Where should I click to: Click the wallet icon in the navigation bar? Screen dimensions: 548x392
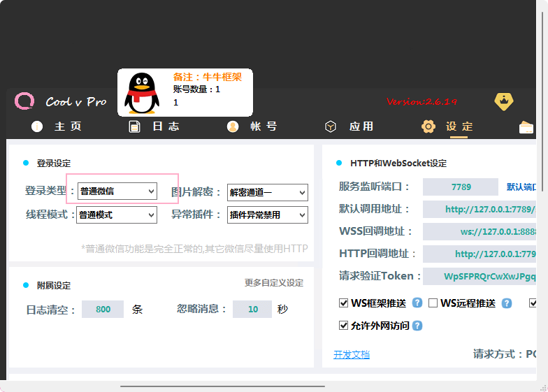pyautogui.click(x=526, y=127)
